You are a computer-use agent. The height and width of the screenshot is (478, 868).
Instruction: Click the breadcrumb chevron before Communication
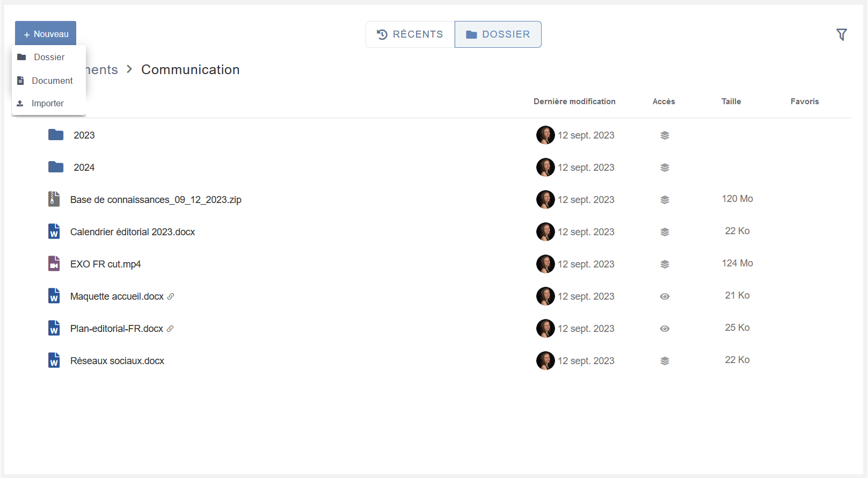129,69
